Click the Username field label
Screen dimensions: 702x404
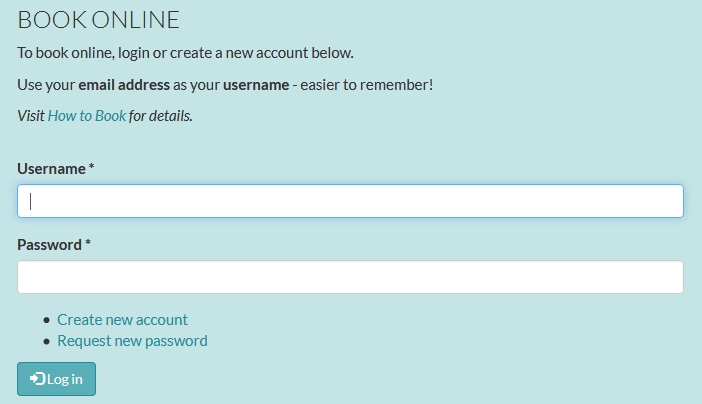click(x=51, y=169)
